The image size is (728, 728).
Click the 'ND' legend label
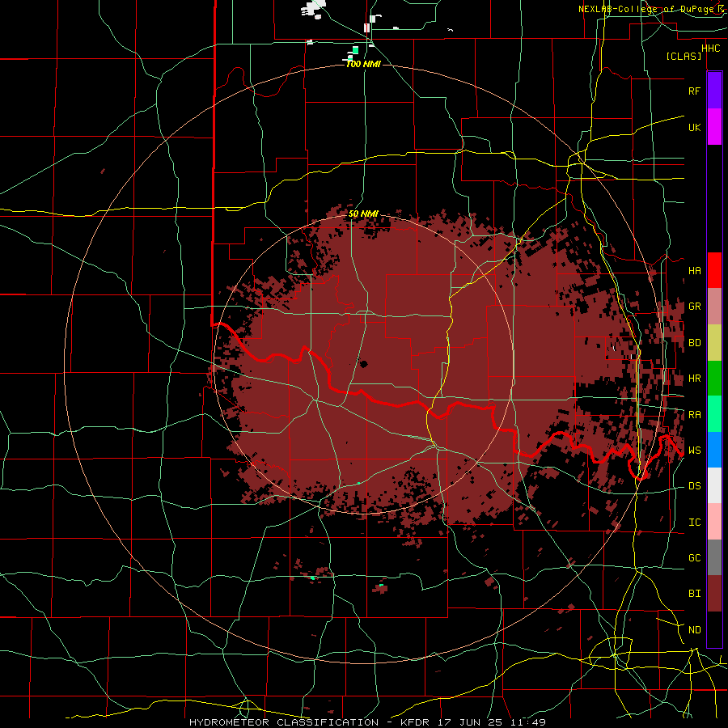[x=694, y=630]
